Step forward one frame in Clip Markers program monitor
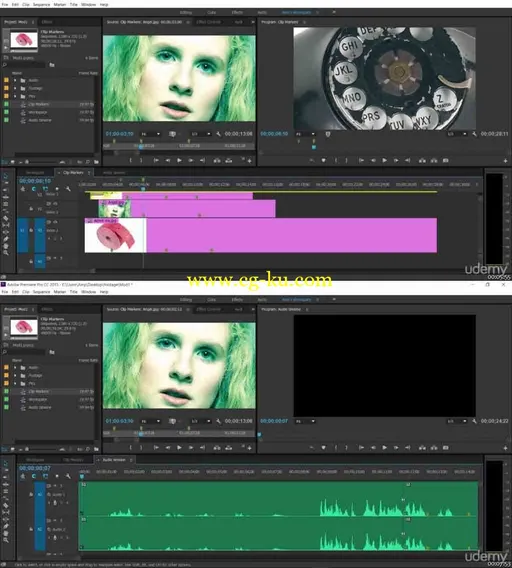Image resolution: width=512 pixels, height=568 pixels. (x=396, y=160)
